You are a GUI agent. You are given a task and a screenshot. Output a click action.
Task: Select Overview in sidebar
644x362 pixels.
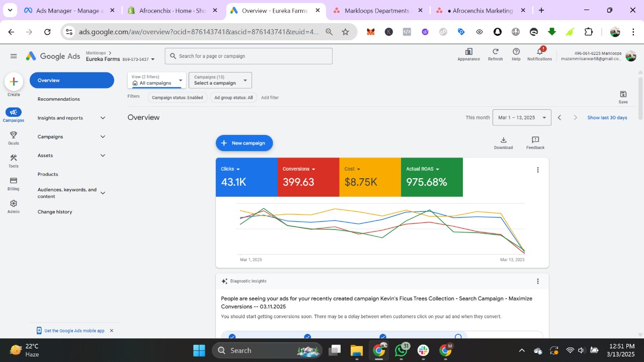(72, 81)
